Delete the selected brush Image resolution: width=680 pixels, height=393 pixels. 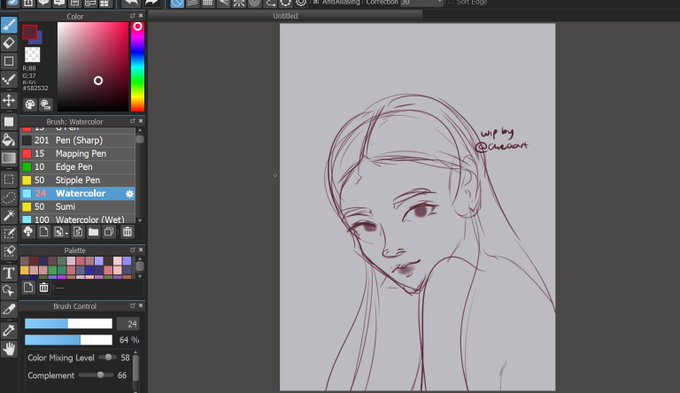point(127,232)
